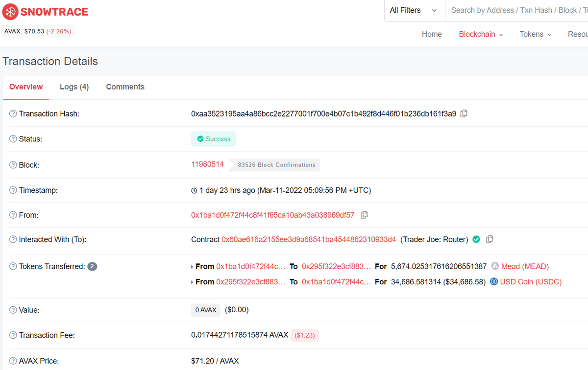This screenshot has width=588, height=370.
Task: Click the AVAX price ticker $70.53
Action: click(x=38, y=31)
